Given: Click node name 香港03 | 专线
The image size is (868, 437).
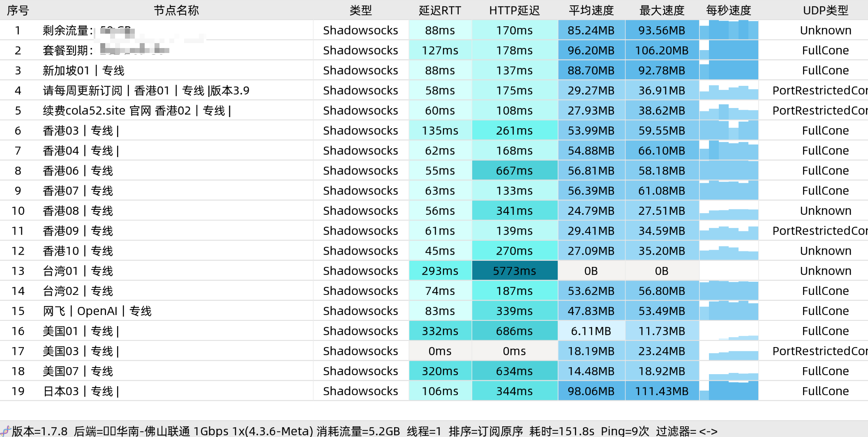Looking at the screenshot, I should (x=81, y=131).
